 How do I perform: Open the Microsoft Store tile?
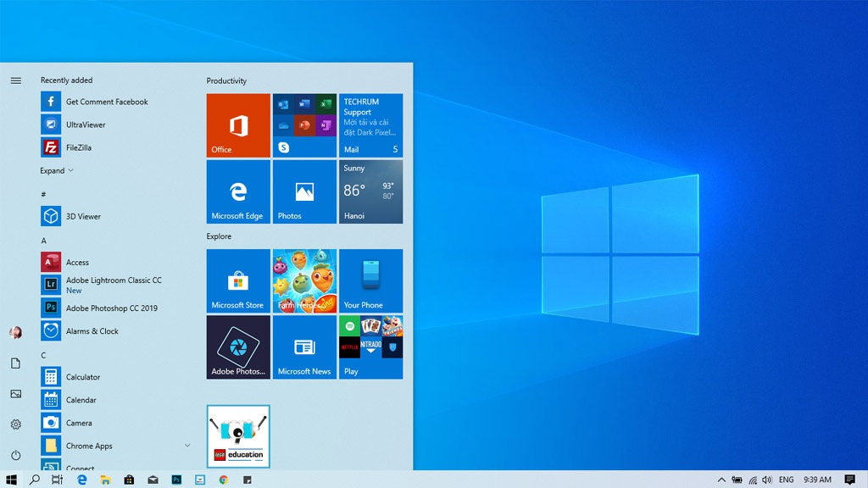(238, 281)
